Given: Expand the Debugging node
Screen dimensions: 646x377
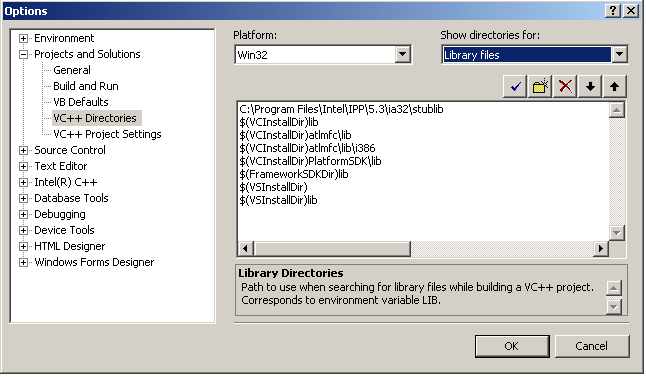Looking at the screenshot, I should [23, 215].
